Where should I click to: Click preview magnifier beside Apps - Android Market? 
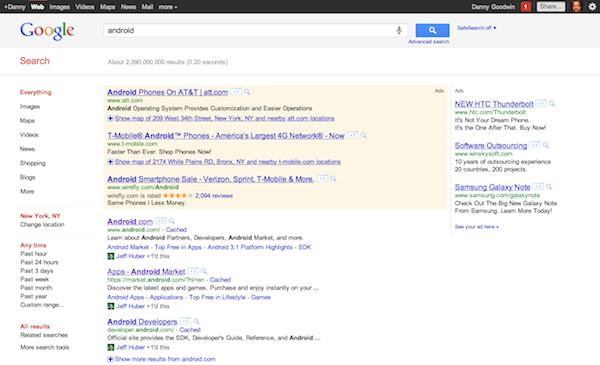click(x=204, y=271)
